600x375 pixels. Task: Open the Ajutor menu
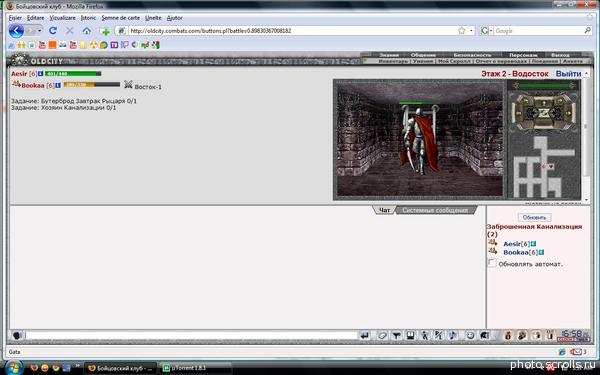tap(174, 18)
